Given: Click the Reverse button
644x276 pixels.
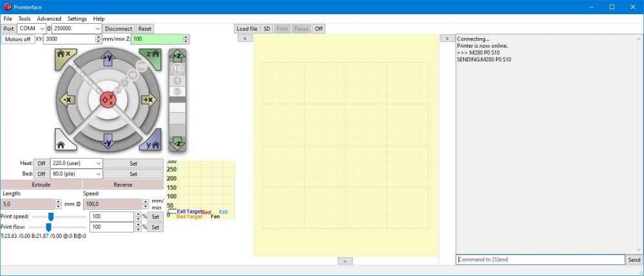Looking at the screenshot, I should [123, 184].
